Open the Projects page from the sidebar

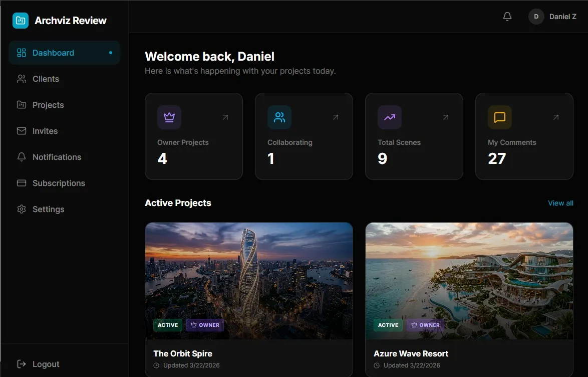tap(48, 105)
